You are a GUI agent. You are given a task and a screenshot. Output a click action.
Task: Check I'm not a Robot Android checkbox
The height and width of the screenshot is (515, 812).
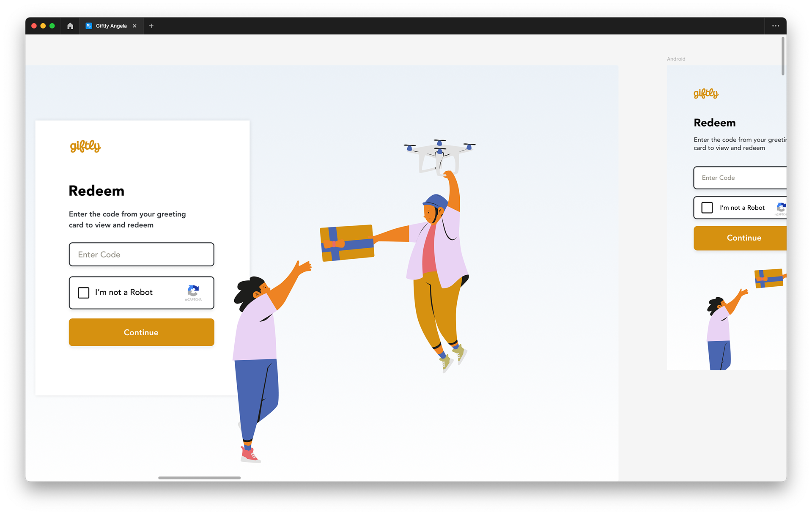tap(707, 208)
